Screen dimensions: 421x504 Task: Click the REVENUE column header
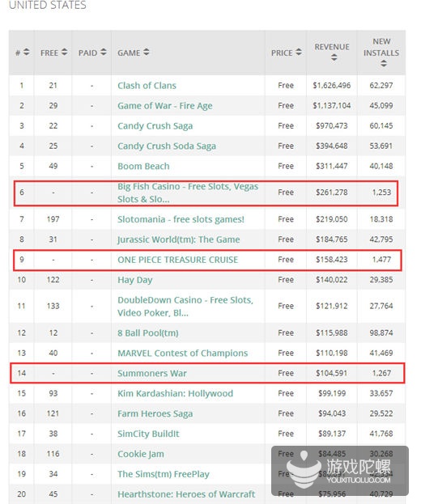tap(332, 47)
